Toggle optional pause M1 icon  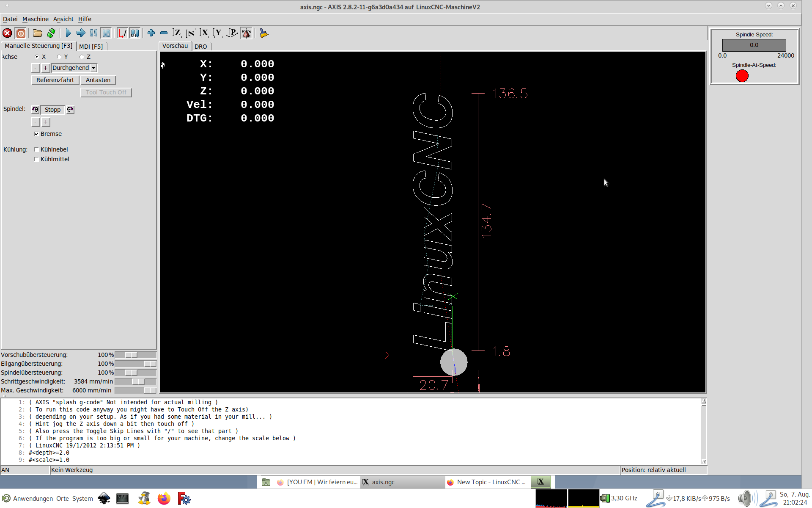point(135,33)
